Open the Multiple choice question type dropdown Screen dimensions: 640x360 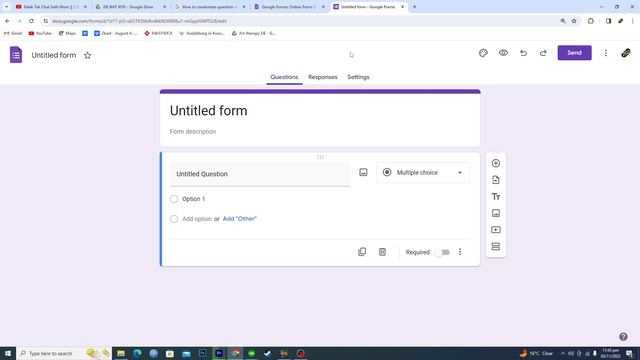pyautogui.click(x=423, y=173)
